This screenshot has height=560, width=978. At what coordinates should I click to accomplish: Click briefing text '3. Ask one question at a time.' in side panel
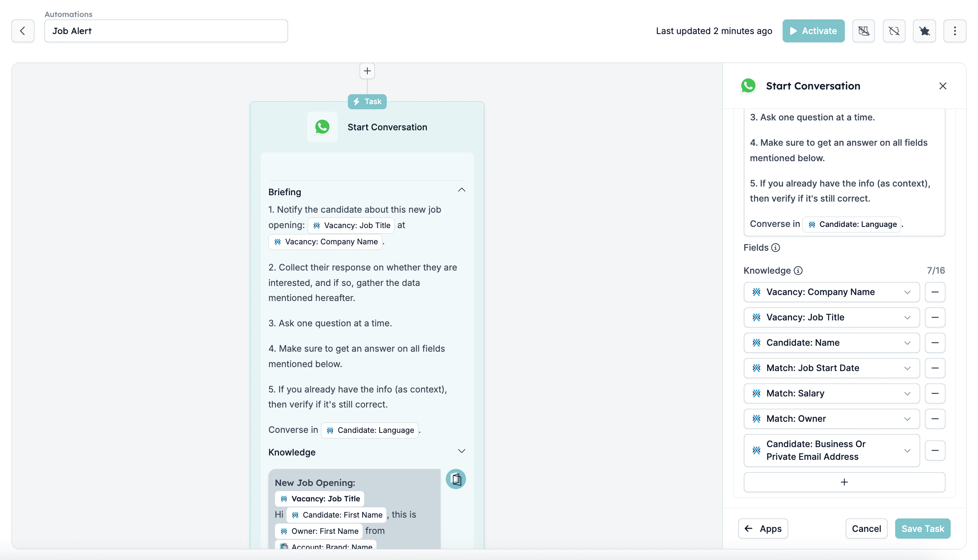click(x=812, y=117)
